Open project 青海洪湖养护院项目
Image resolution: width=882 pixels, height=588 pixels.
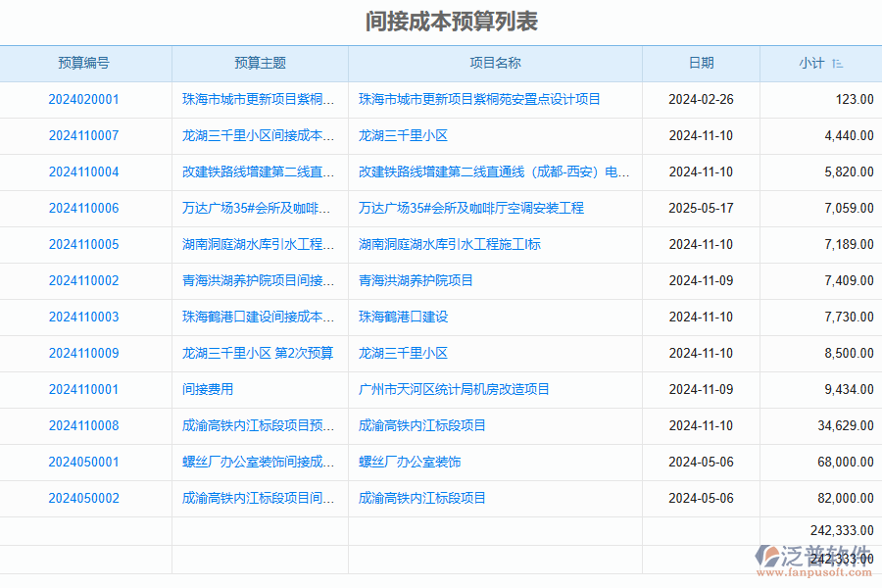point(416,281)
